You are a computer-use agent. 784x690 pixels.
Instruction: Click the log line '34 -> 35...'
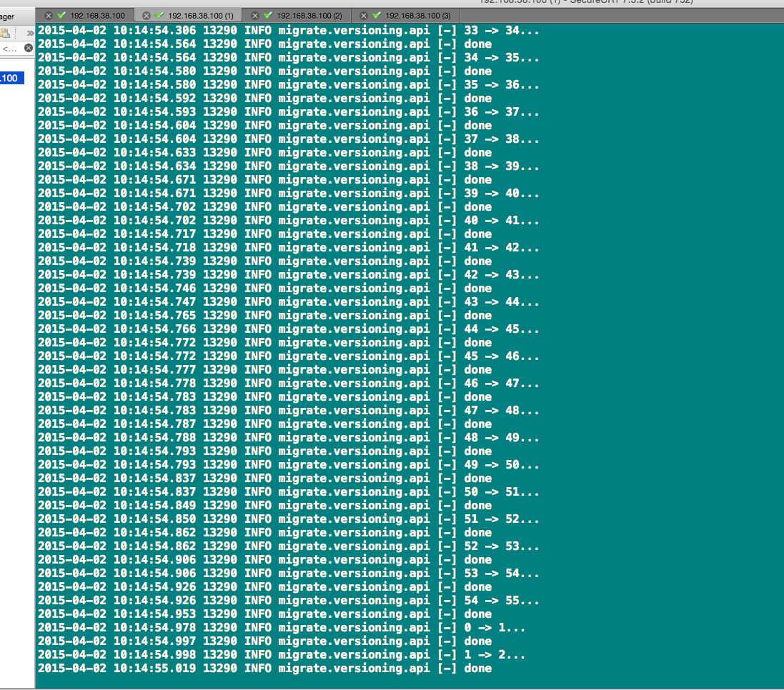tap(289, 57)
